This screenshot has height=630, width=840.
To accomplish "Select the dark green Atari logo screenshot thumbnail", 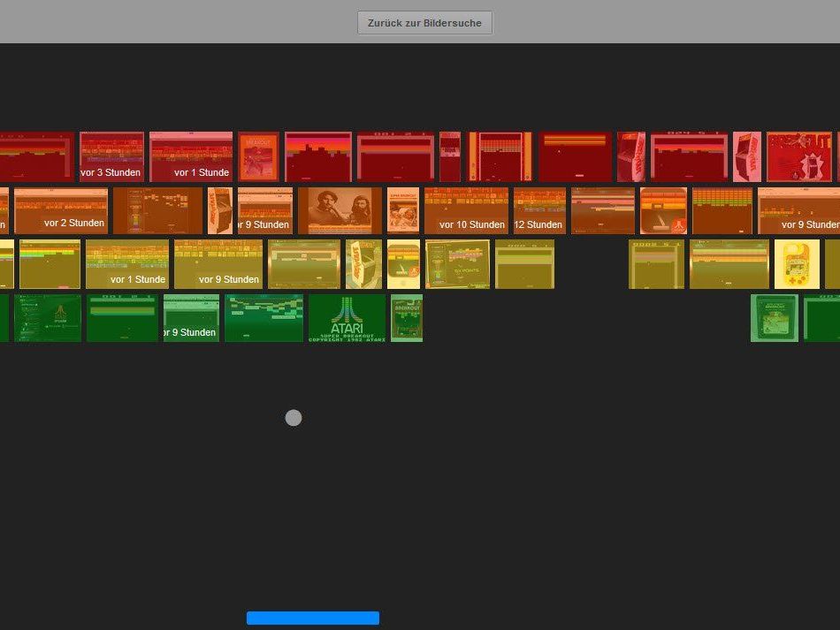I will click(48, 318).
